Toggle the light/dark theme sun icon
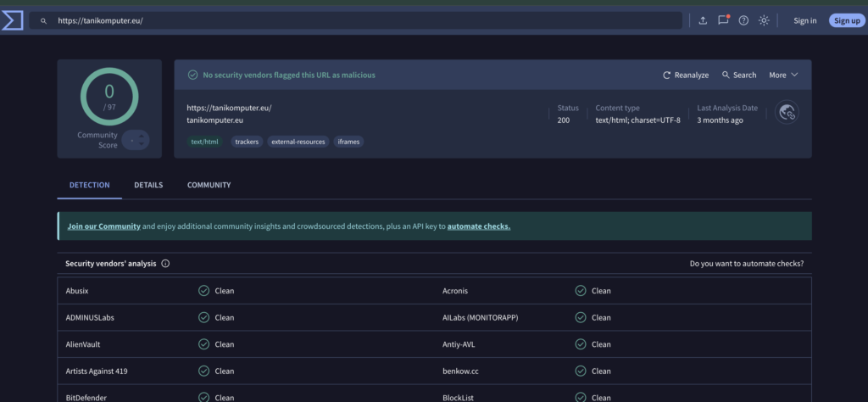The width and height of the screenshot is (868, 402). pyautogui.click(x=764, y=20)
